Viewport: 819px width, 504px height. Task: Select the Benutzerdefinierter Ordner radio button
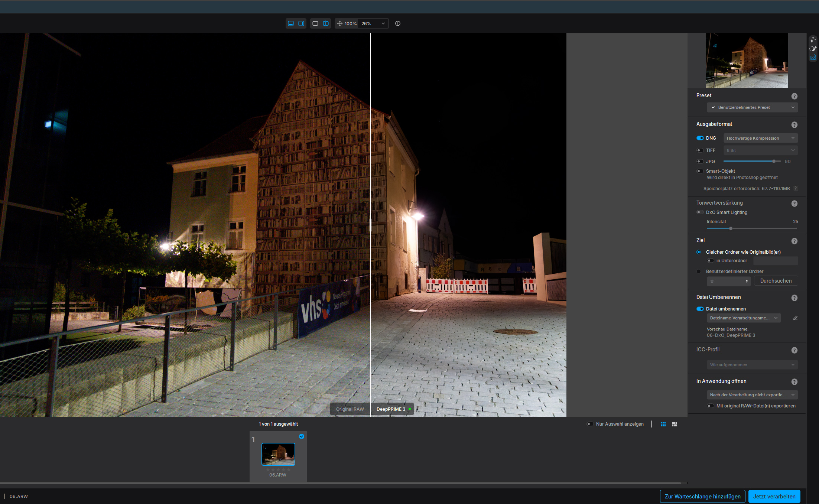pos(699,271)
